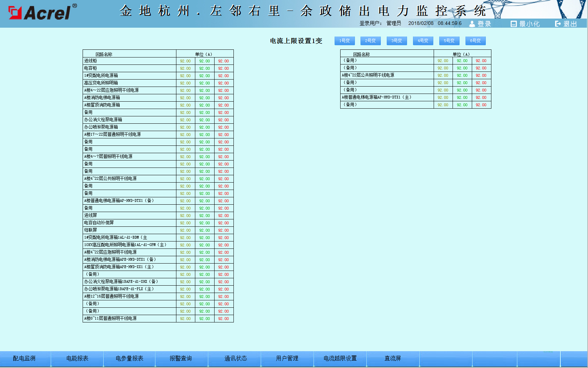The height and width of the screenshot is (368, 588).
Task: Open the 3号变 transformer settings
Action: click(397, 41)
